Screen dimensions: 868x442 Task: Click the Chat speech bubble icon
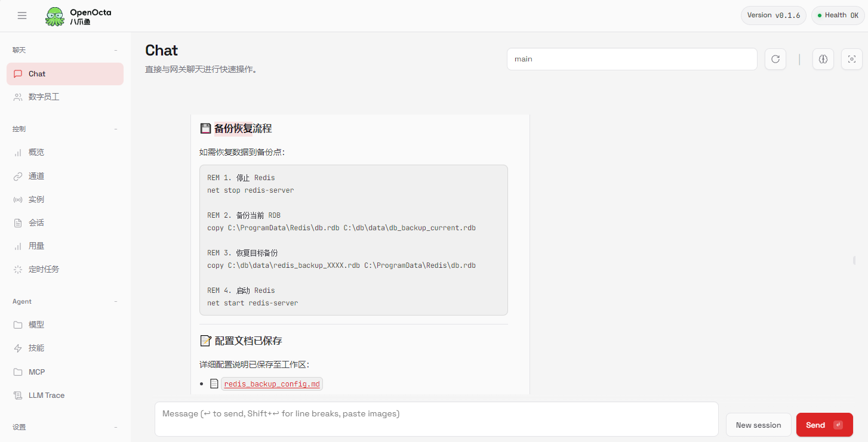coord(18,74)
